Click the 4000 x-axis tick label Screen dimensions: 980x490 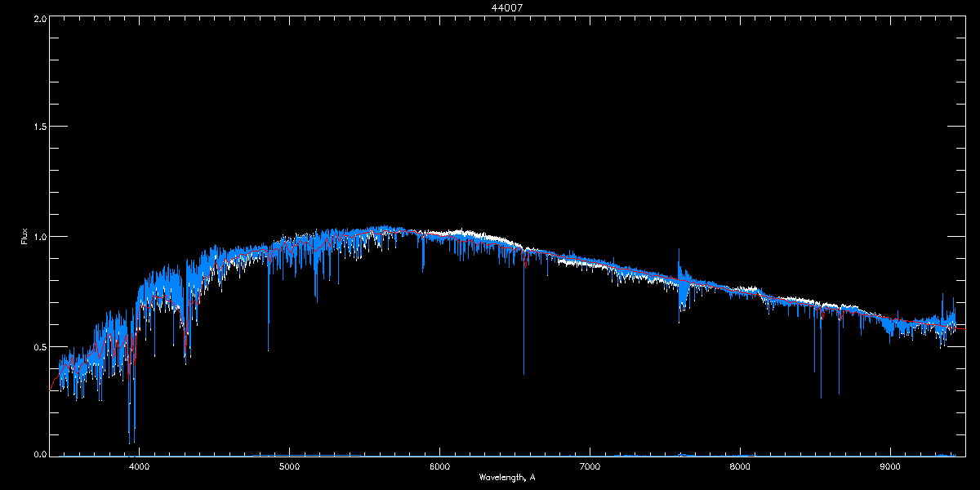[139, 467]
